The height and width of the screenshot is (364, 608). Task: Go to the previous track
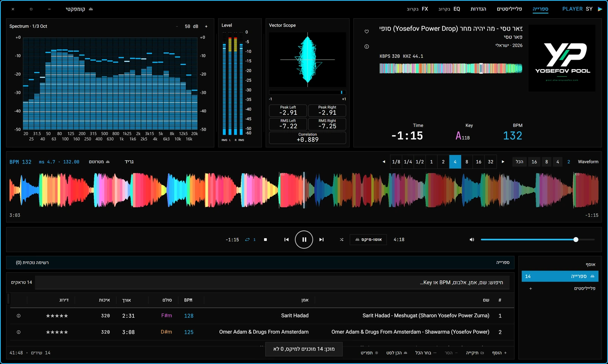pos(287,240)
